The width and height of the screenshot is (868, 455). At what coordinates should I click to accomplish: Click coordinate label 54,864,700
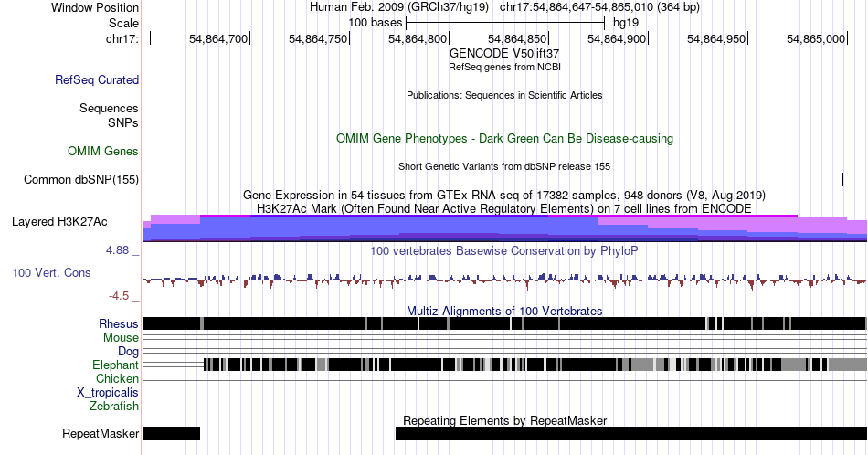[x=218, y=38]
